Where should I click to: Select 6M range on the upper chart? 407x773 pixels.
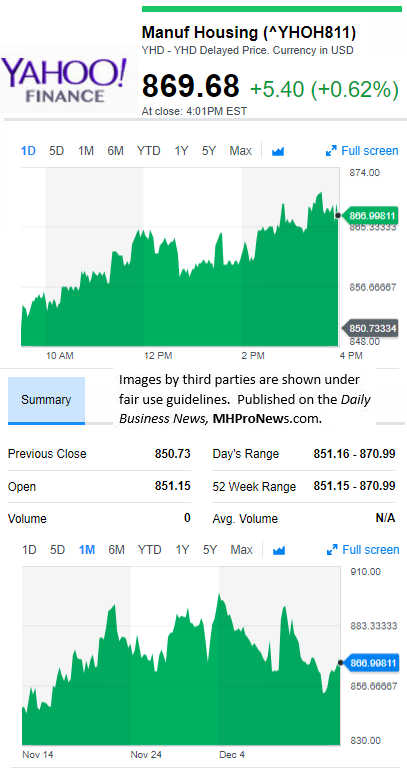pos(115,151)
